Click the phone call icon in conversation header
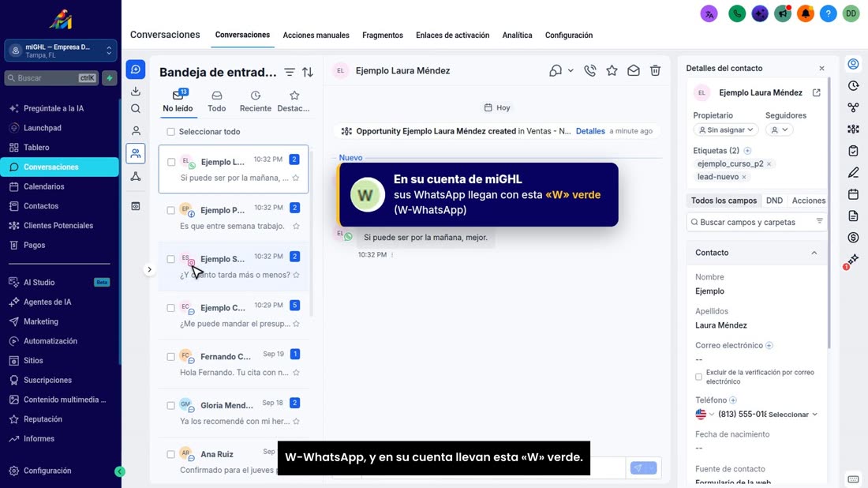This screenshot has height=488, width=868. (590, 70)
